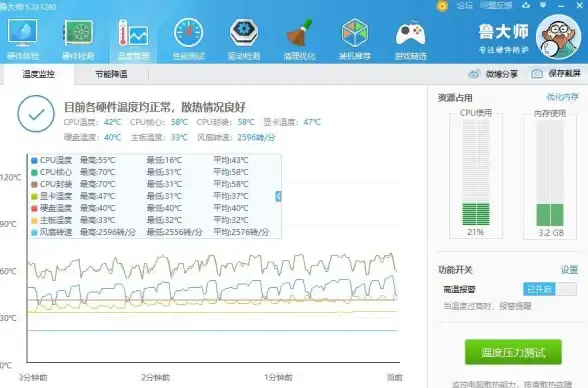Click the status checkmark circle icon

(36, 114)
